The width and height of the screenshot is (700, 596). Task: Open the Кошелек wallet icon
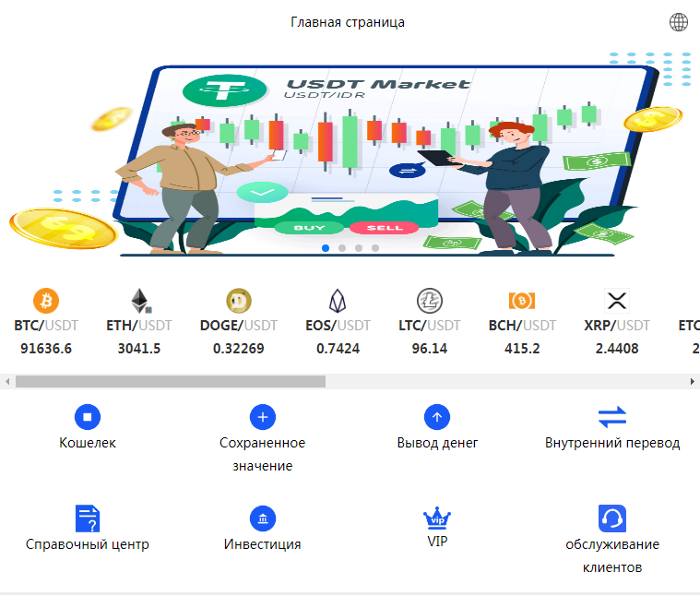pos(88,417)
